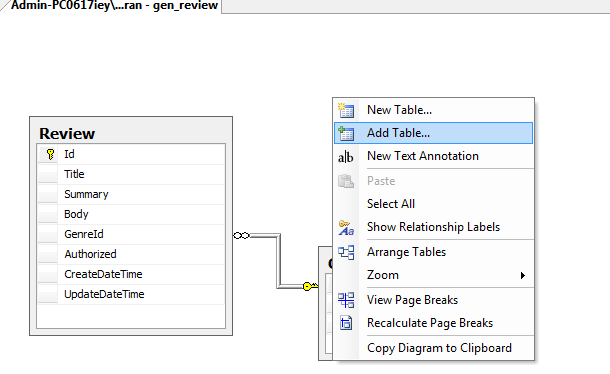This screenshot has height=374, width=610.
Task: Click the row selector beside Title
Action: tap(47, 174)
